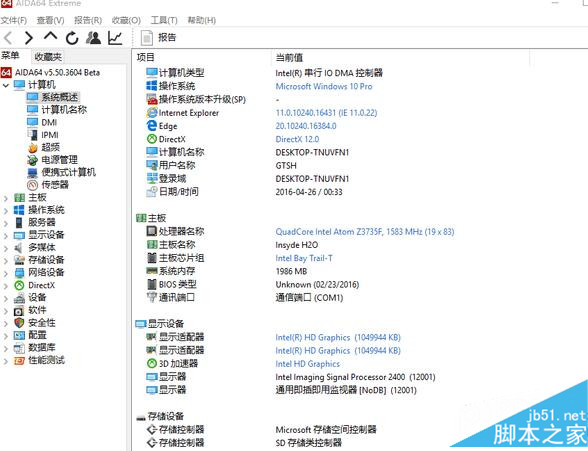This screenshot has width=588, height=451.
Task: Open the Intel Bay Trail-T link
Action: [304, 258]
